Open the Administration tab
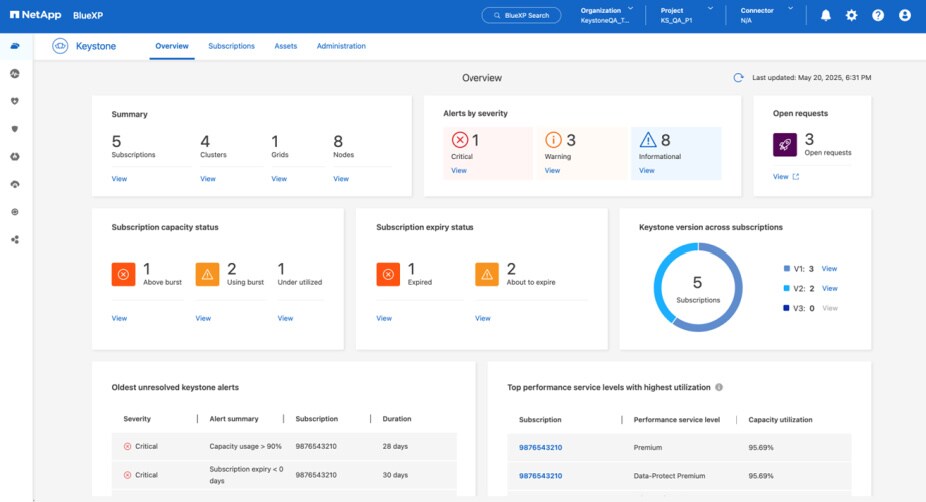The width and height of the screenshot is (926, 502). pos(341,46)
